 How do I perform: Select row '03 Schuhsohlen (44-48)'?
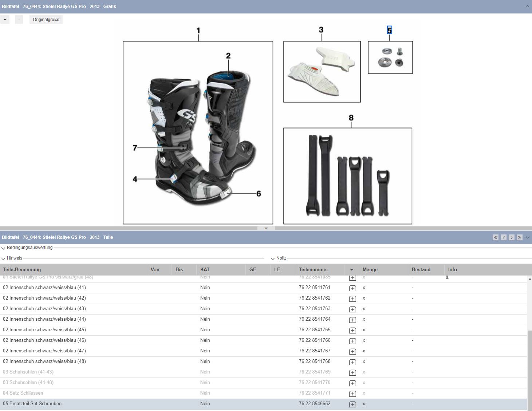[263, 383]
